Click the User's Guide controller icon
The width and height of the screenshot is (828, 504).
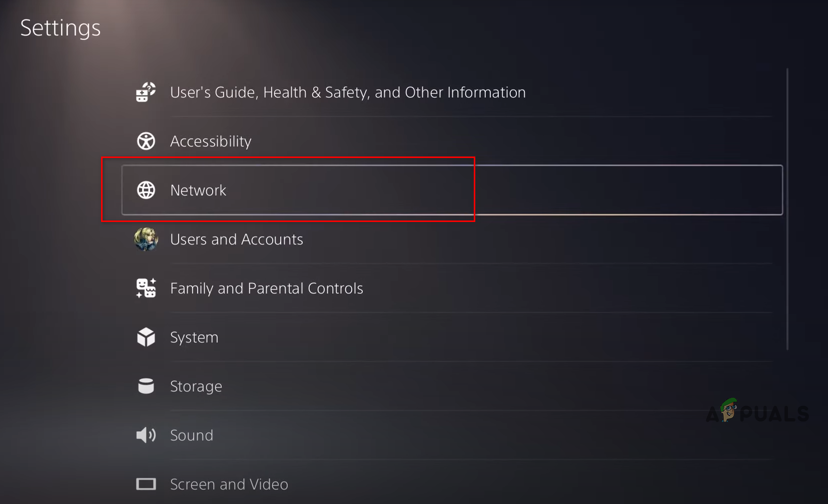[146, 92]
